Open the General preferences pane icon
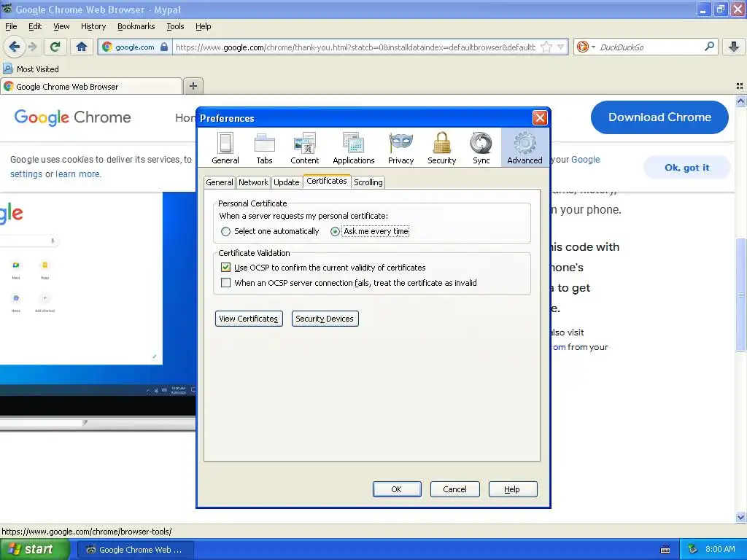The image size is (747, 560). pos(225,148)
